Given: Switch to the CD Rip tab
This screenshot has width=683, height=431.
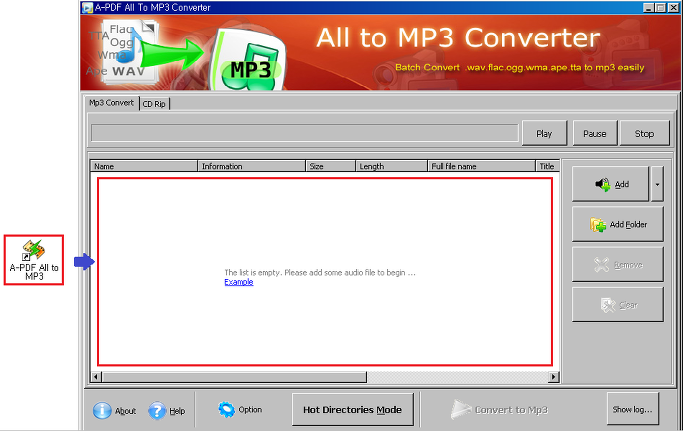Looking at the screenshot, I should point(154,104).
